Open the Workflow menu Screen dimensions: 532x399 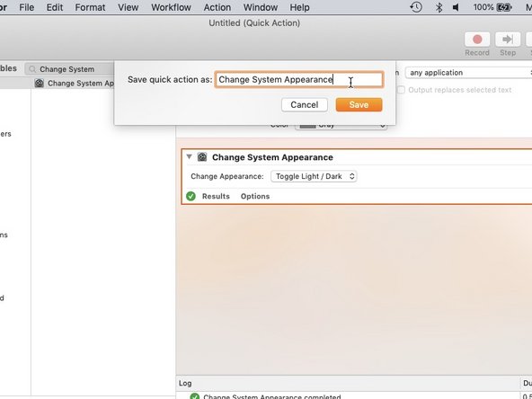coord(171,7)
